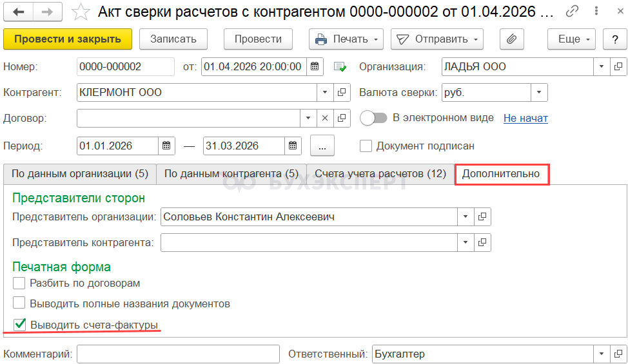The image size is (628, 364).
Task: Click the period end date field 31.03.2026
Action: click(244, 146)
